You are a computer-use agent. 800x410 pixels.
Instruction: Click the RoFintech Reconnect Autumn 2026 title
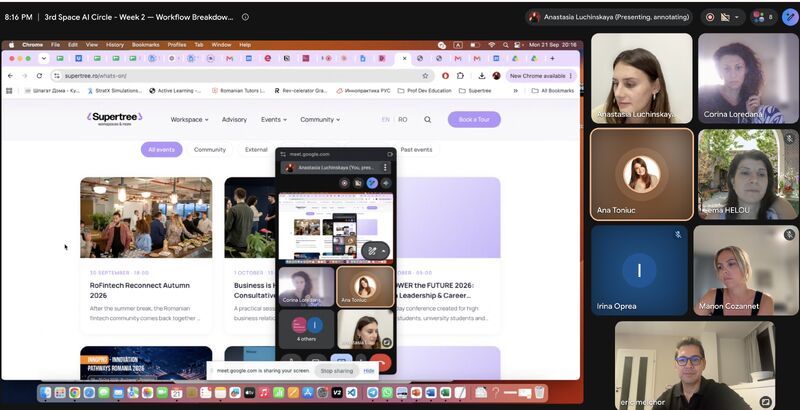click(x=140, y=290)
